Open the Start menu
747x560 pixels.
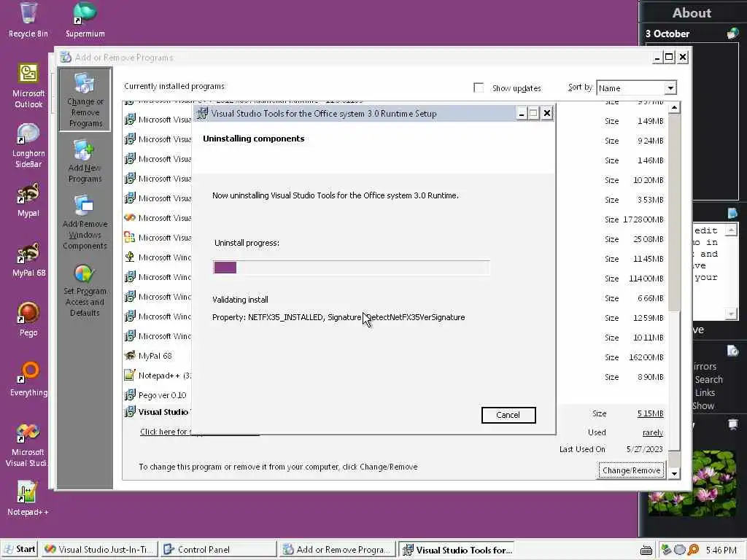pyautogui.click(x=19, y=550)
